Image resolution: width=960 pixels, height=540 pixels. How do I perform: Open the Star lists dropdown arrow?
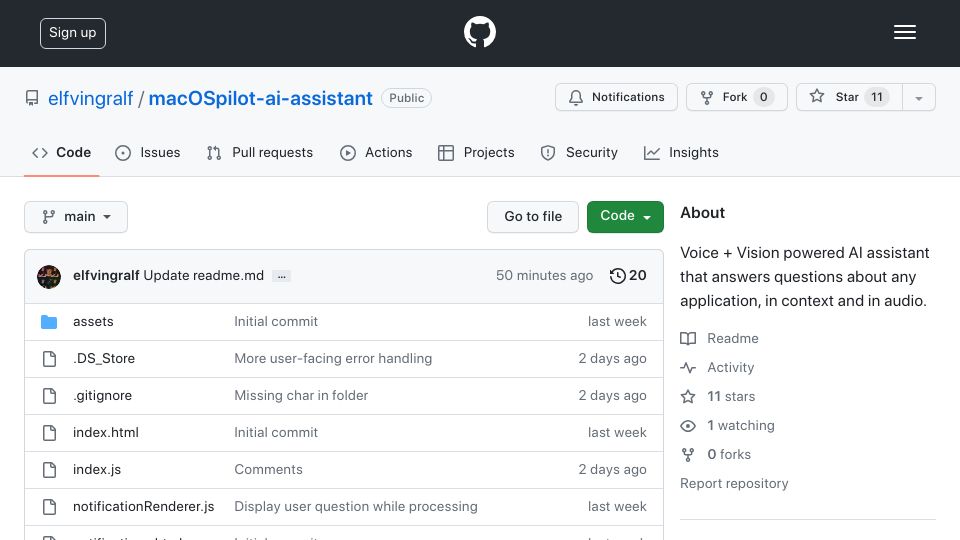[x=918, y=97]
